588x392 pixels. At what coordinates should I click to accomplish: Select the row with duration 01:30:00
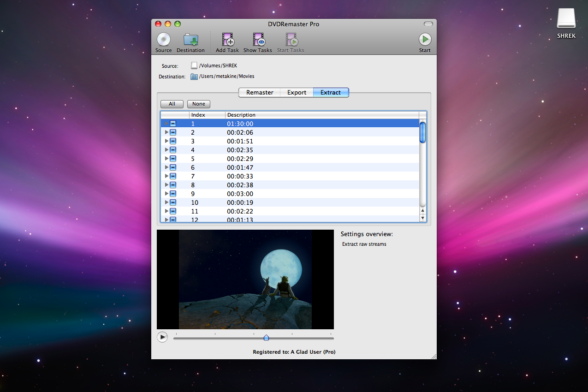point(290,124)
